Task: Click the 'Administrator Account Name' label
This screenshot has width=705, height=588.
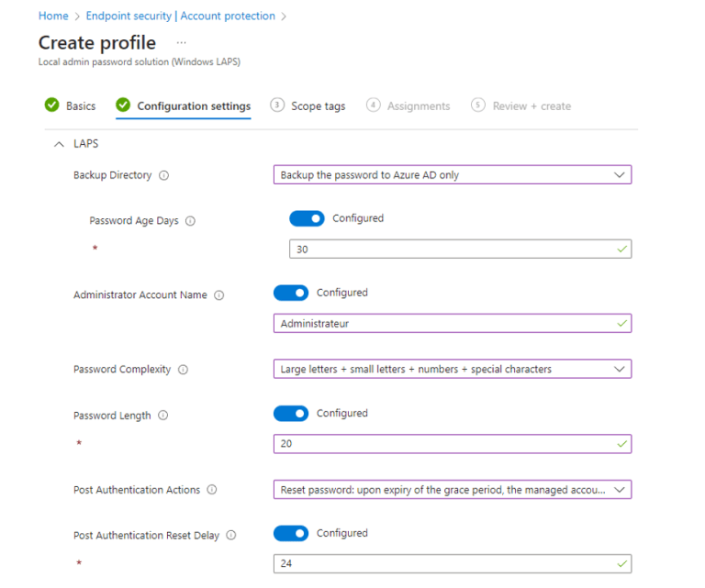Action: coord(140,295)
